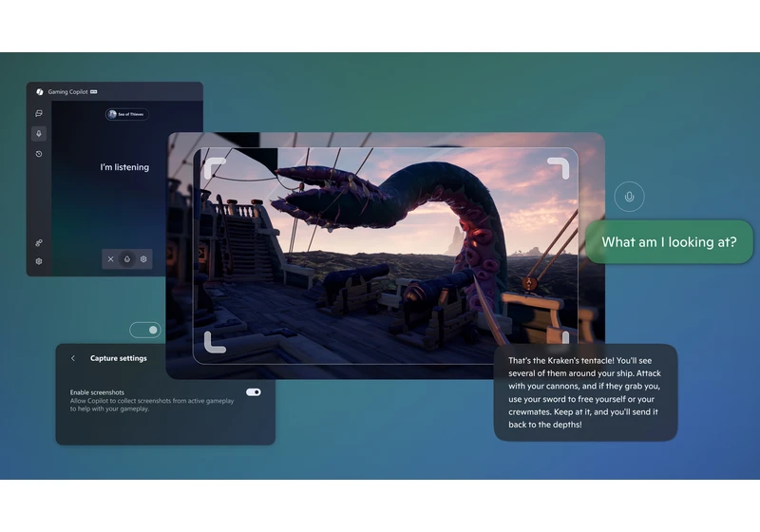This screenshot has width=760, height=532.
Task: Click the large circular microphone icon
Action: click(629, 197)
